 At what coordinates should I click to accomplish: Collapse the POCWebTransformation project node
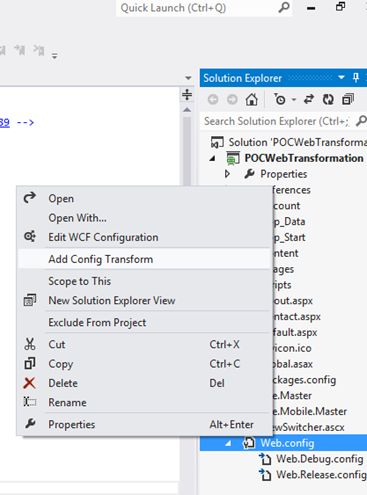pyautogui.click(x=212, y=158)
